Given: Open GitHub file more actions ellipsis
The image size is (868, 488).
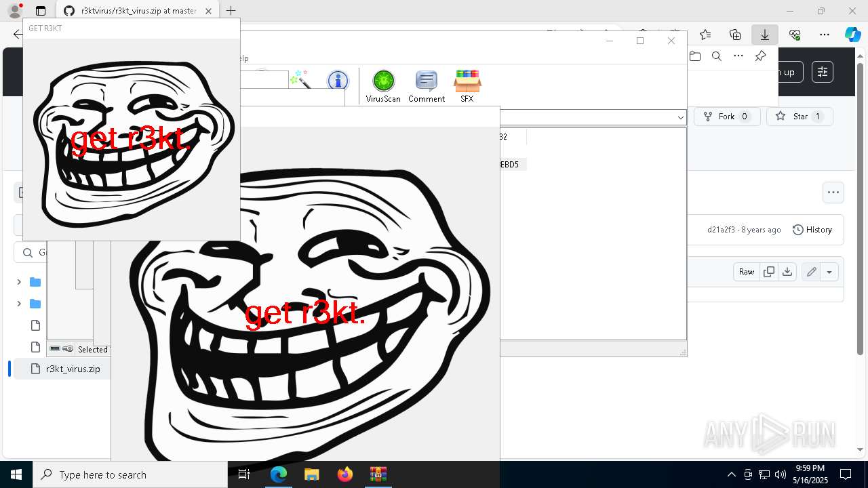Looking at the screenshot, I should (833, 192).
